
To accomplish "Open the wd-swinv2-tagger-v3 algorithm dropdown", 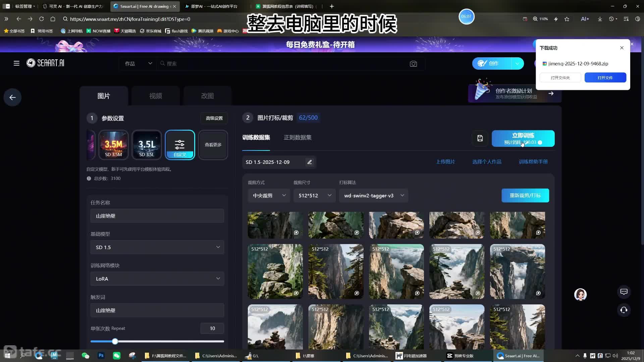I will (374, 196).
